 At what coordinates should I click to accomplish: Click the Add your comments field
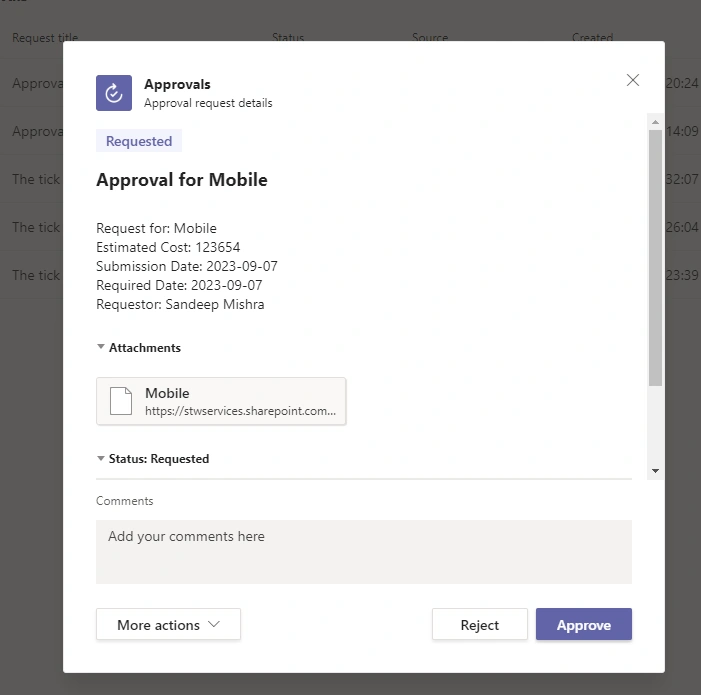(x=364, y=552)
